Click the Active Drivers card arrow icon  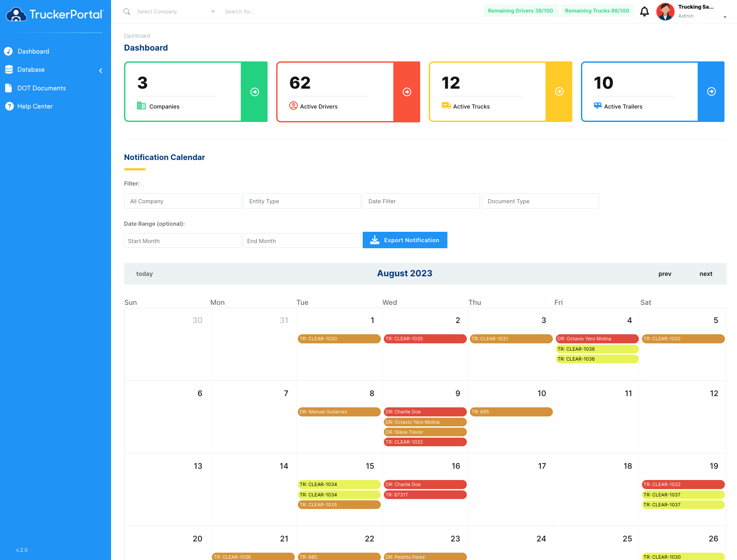(x=407, y=92)
